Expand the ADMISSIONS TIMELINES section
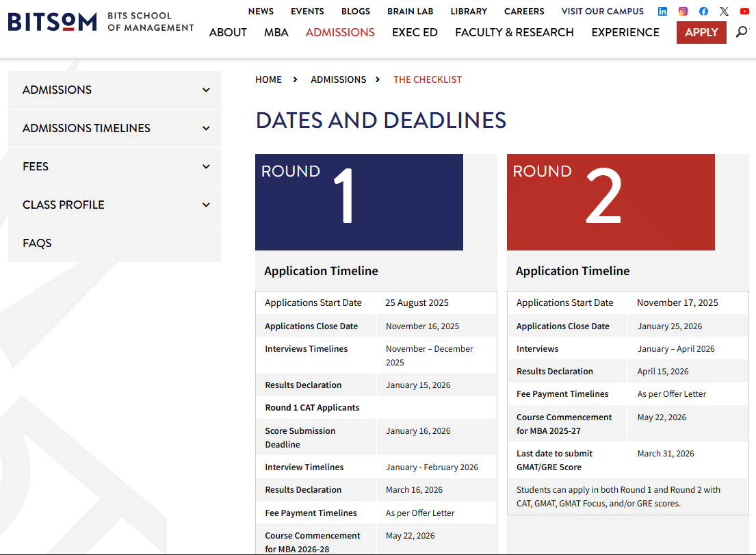Image resolution: width=756 pixels, height=555 pixels. (114, 128)
